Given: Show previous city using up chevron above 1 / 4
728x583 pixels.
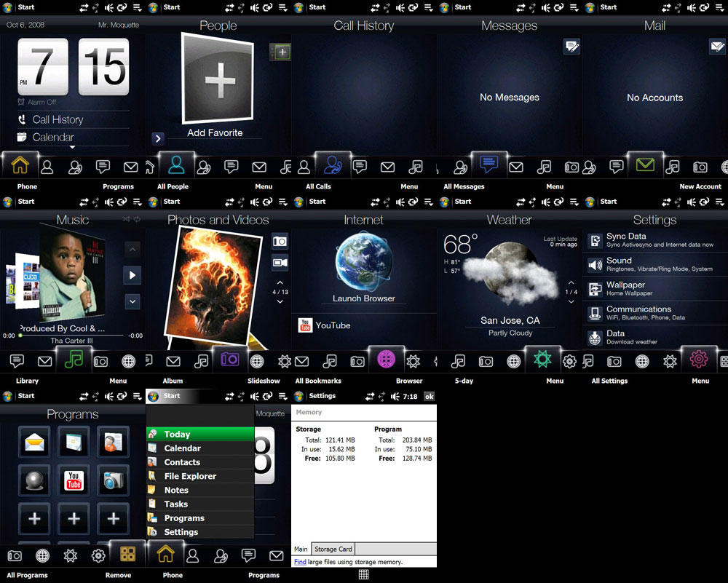Looking at the screenshot, I should click(571, 282).
